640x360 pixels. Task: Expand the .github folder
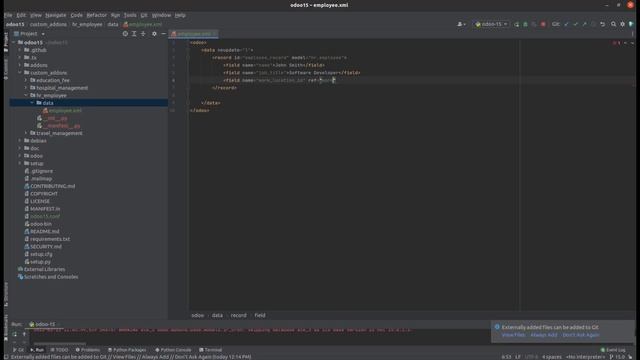tap(20, 50)
